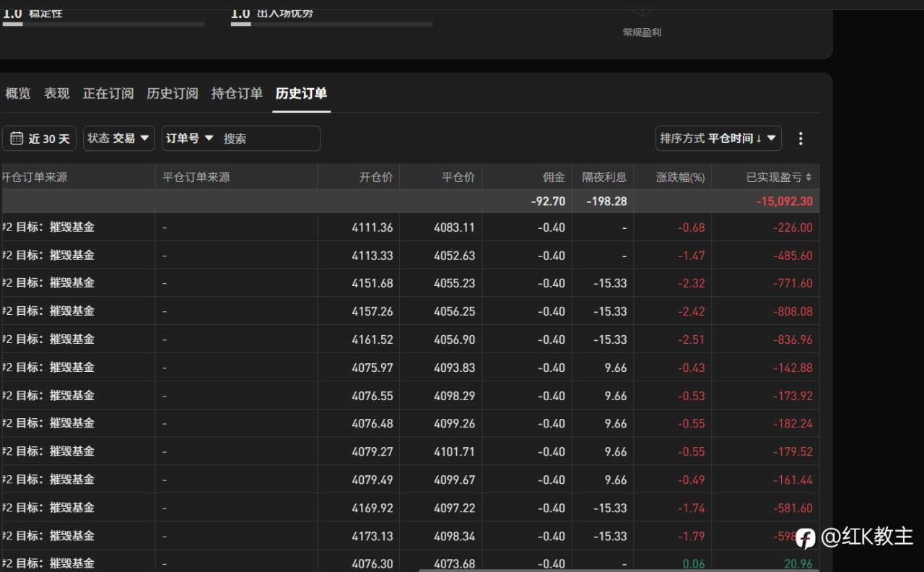
Task: Click the calendar icon in date filter
Action: point(17,138)
